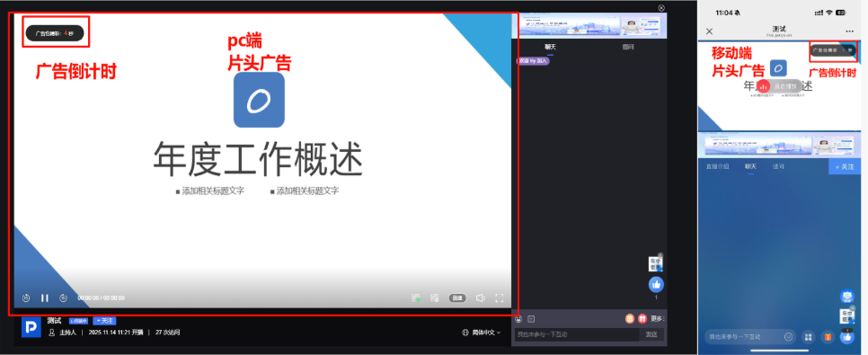Pause the PC pre-roll ad video
Viewport: 868px width, 355px height.
pyautogui.click(x=45, y=298)
